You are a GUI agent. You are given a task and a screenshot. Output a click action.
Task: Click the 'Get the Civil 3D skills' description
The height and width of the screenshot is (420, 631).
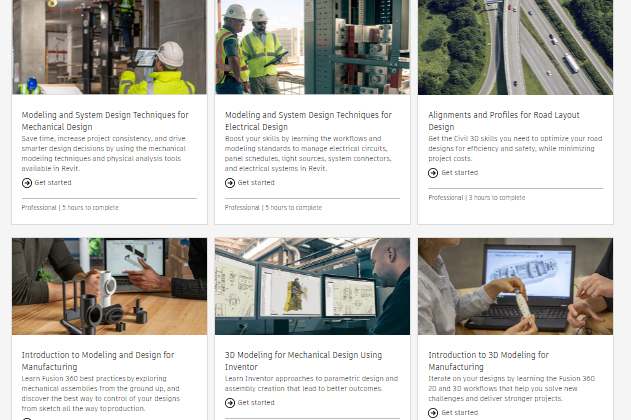(x=515, y=148)
